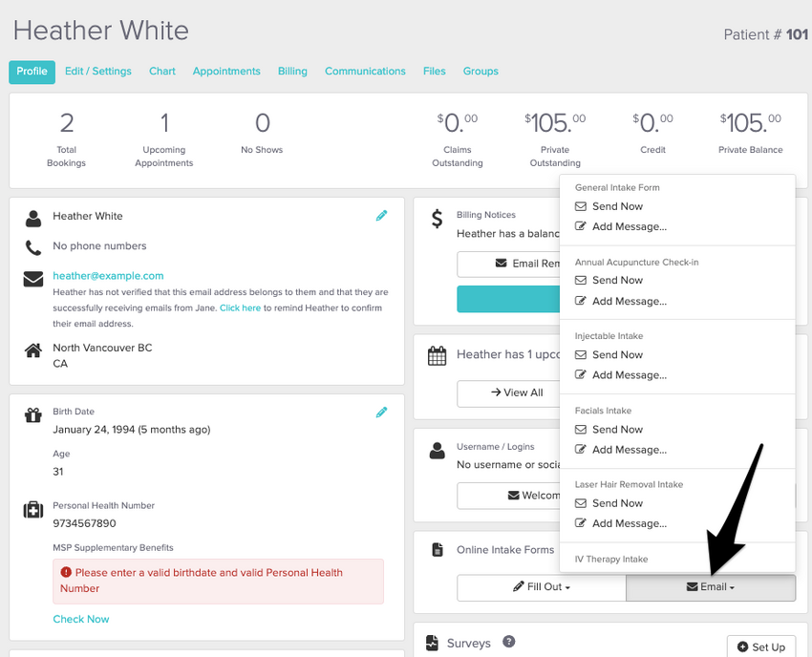Select the Profile tab

click(32, 72)
